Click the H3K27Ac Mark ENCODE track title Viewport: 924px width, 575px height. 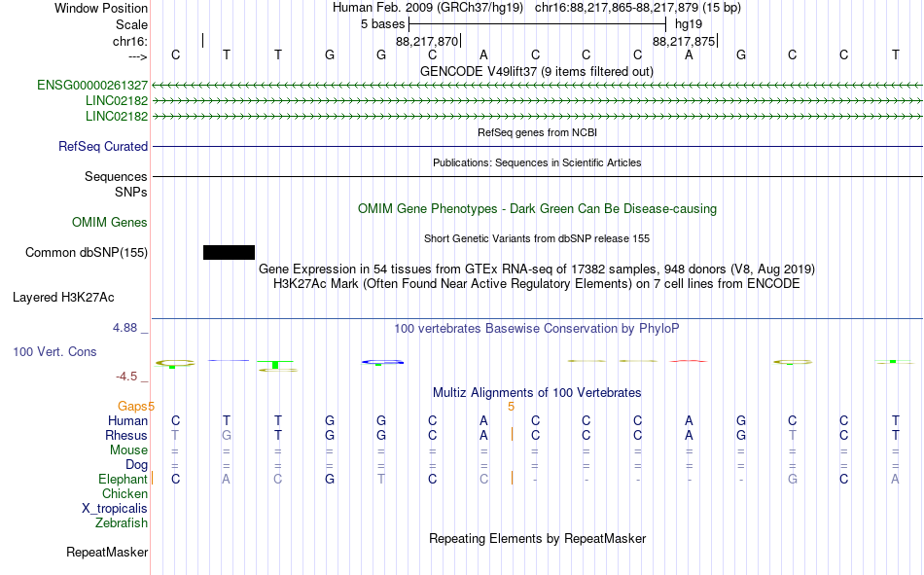tap(537, 284)
